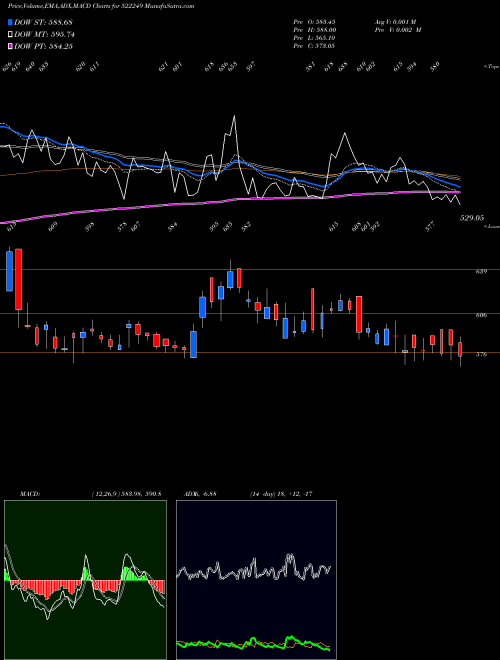The image size is (500, 660).
Task: Select the DOW PT: 584.25 legend label
Action: point(43,46)
